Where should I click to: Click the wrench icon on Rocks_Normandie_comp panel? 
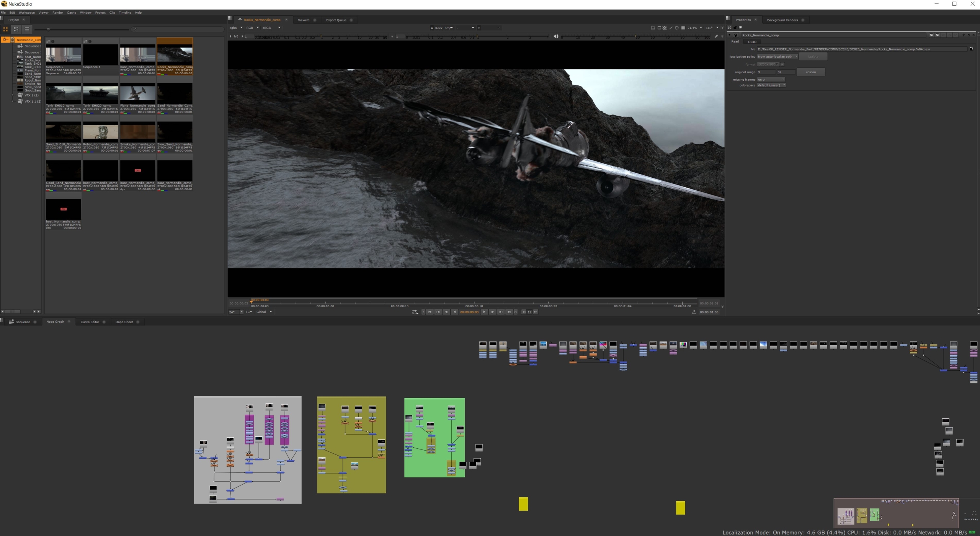tap(736, 35)
